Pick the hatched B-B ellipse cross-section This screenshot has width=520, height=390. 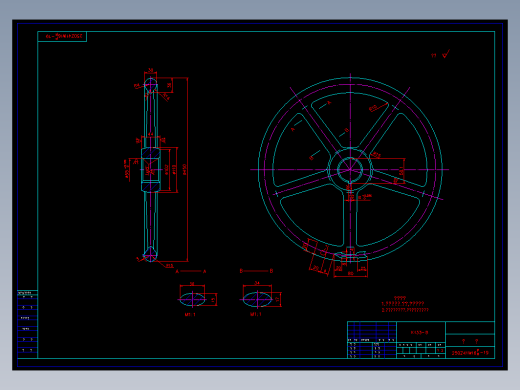(257, 299)
